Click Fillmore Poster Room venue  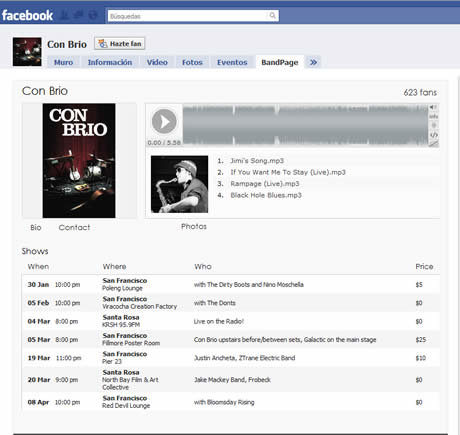point(131,343)
